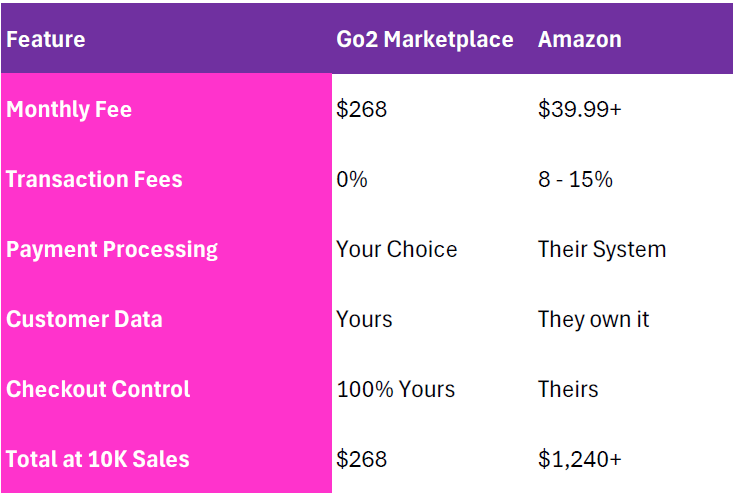Screen dimensions: 733x496
Task: Click the Theirs cell
Action: tap(568, 390)
